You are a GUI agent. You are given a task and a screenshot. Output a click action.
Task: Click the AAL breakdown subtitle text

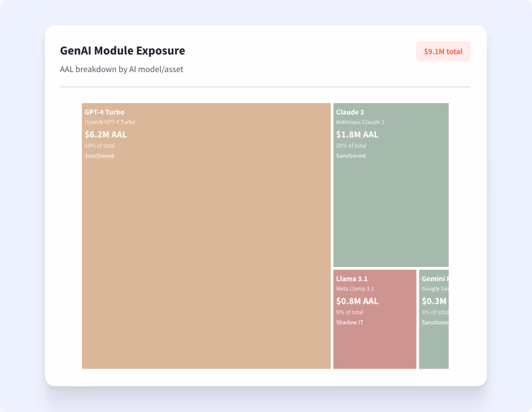pyautogui.click(x=121, y=69)
